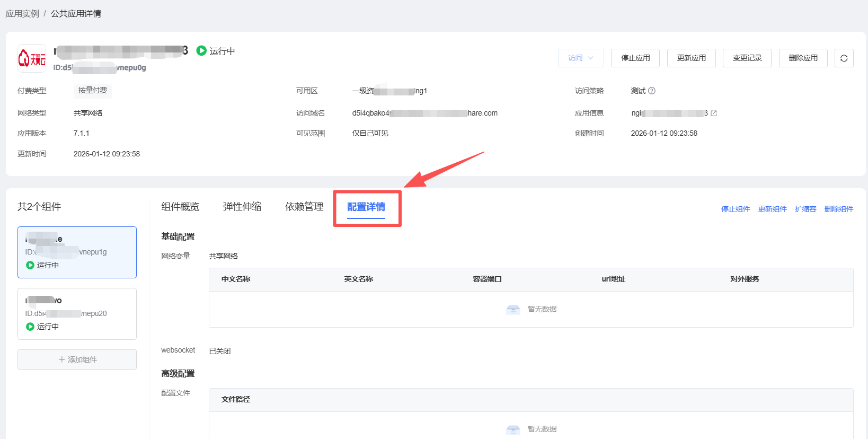Click the 删除应用 button
The image size is (868, 439).
coord(803,58)
